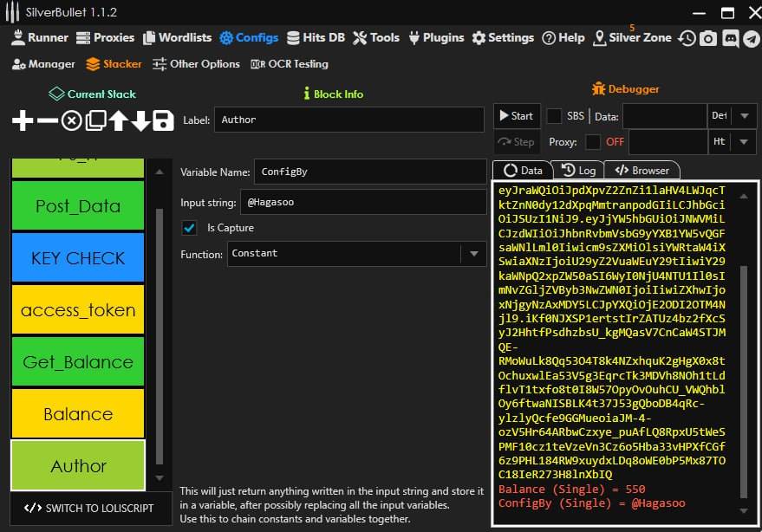Select the blue KEY CHECK block
762x532 pixels.
[78, 258]
